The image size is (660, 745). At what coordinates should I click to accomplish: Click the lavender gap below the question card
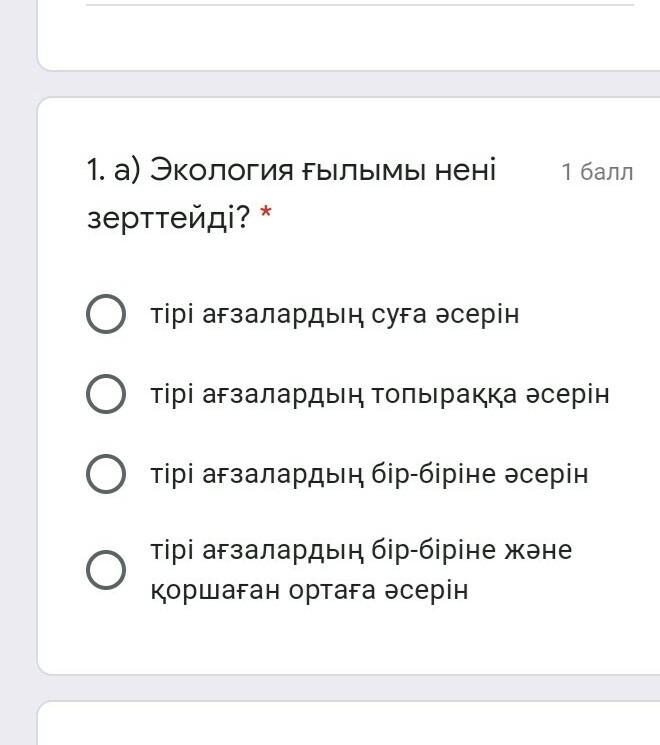click(x=350, y=687)
